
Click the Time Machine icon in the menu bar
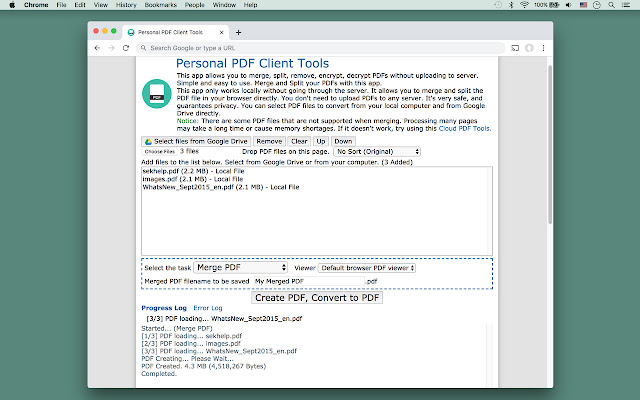[x=498, y=5]
